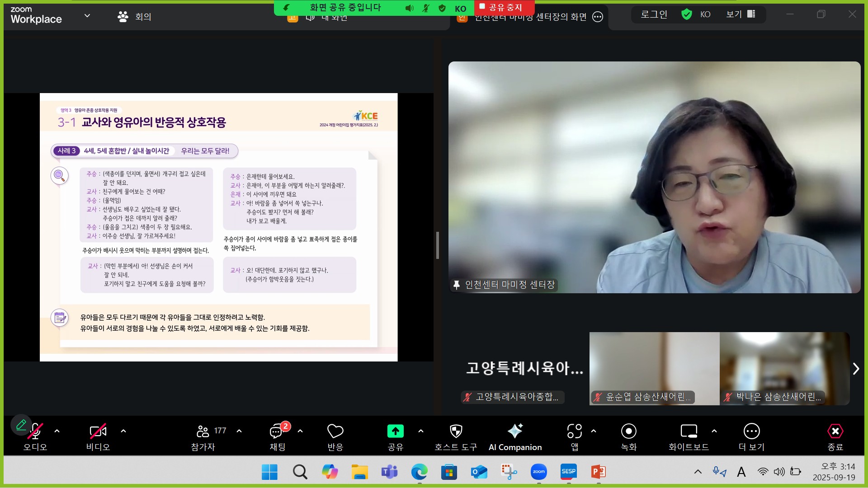Open the Reactions heart icon
Viewport: 868px width, 488px height.
335,432
